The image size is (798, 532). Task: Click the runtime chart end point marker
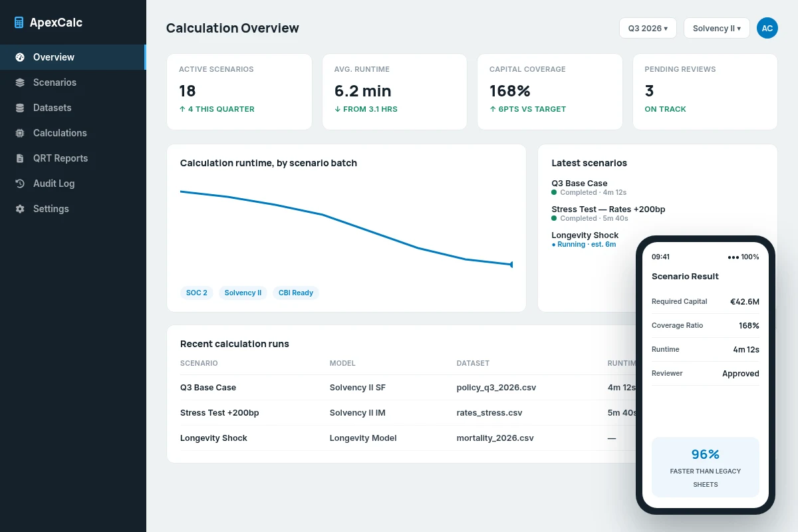coord(511,265)
